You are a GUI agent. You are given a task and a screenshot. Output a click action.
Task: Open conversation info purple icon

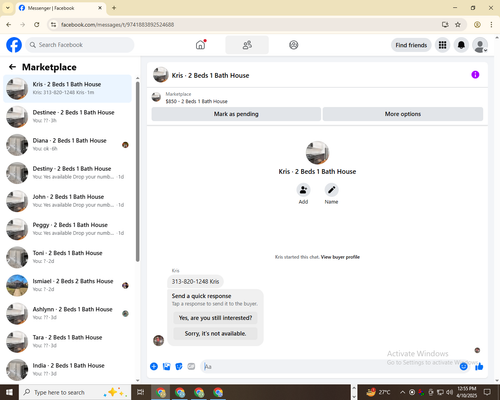click(475, 75)
